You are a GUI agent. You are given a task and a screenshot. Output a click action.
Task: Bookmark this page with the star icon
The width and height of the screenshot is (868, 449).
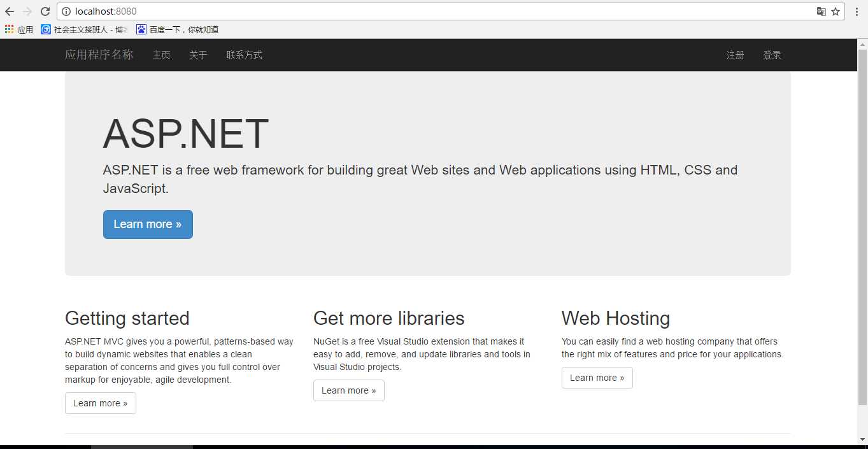[x=836, y=11]
